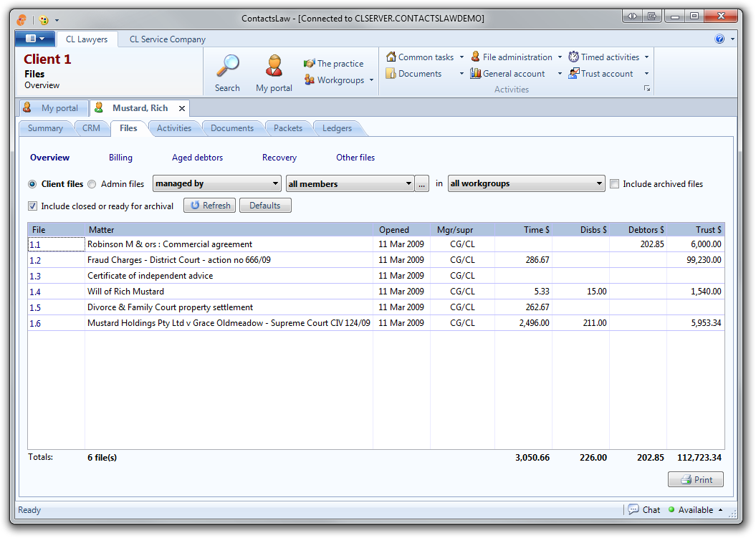
Task: Open file 1.2 link
Action: tap(35, 260)
